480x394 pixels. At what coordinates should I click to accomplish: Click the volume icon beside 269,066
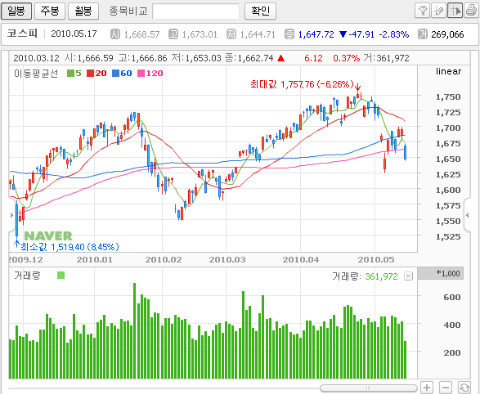pos(422,34)
